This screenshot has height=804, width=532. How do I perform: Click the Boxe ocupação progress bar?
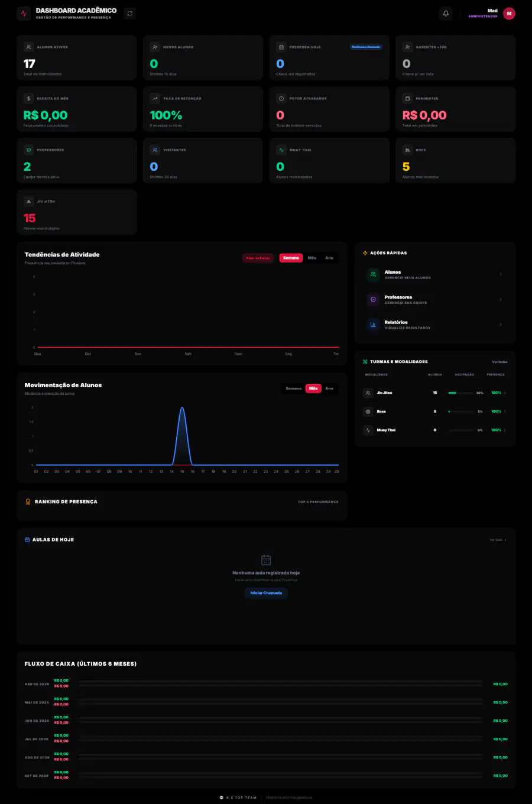tap(461, 411)
